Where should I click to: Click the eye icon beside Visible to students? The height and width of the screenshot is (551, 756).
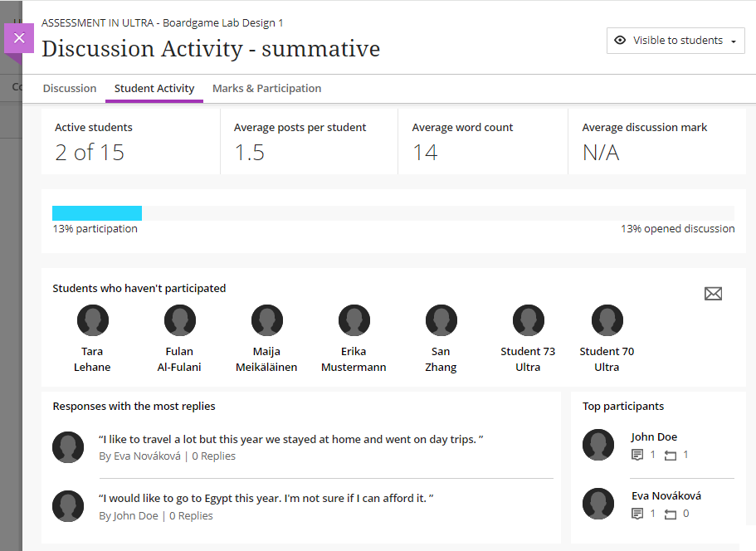coord(620,41)
